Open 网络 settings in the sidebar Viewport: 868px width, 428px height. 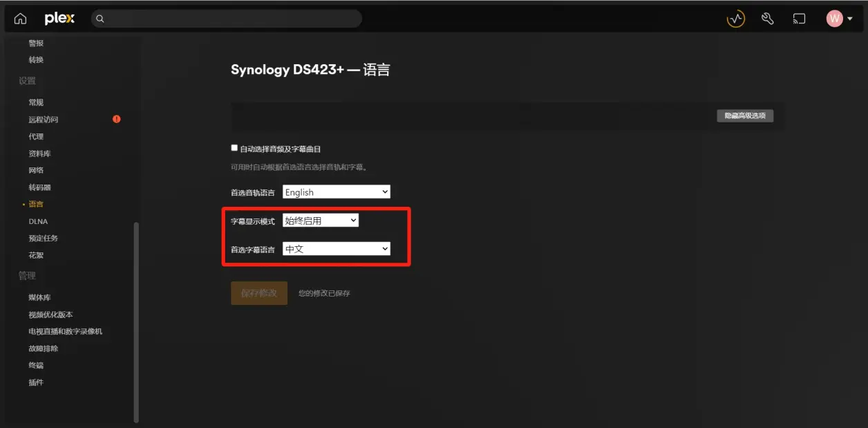click(x=36, y=170)
